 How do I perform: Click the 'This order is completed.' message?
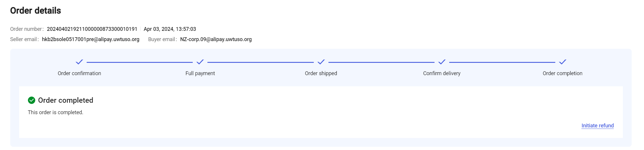pyautogui.click(x=56, y=112)
